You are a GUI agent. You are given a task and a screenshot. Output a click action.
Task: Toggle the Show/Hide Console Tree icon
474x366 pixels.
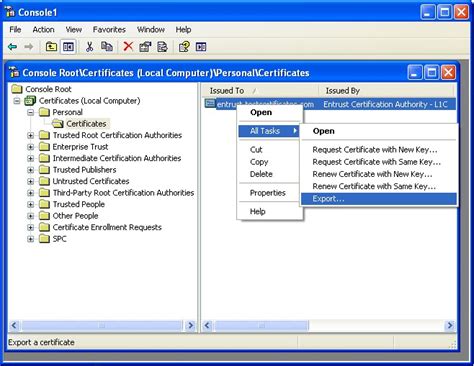68,47
